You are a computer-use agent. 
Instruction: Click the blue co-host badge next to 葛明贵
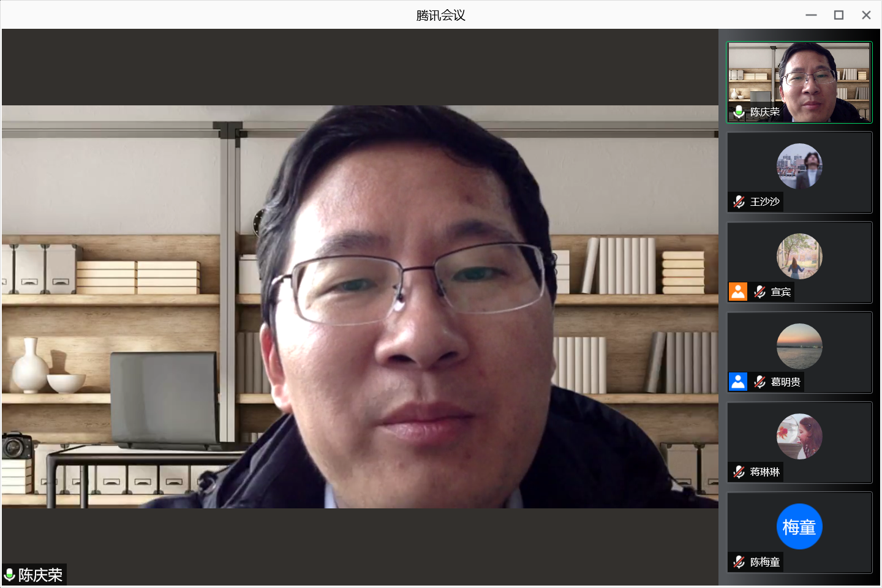(738, 382)
